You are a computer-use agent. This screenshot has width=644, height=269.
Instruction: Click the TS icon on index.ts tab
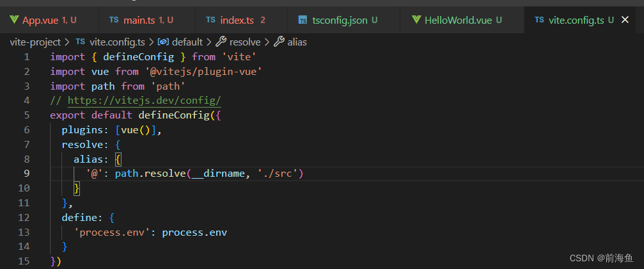[210, 20]
